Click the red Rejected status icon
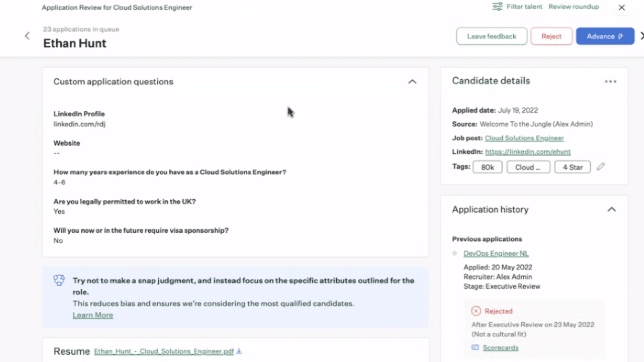This screenshot has width=644, height=362. tap(476, 311)
